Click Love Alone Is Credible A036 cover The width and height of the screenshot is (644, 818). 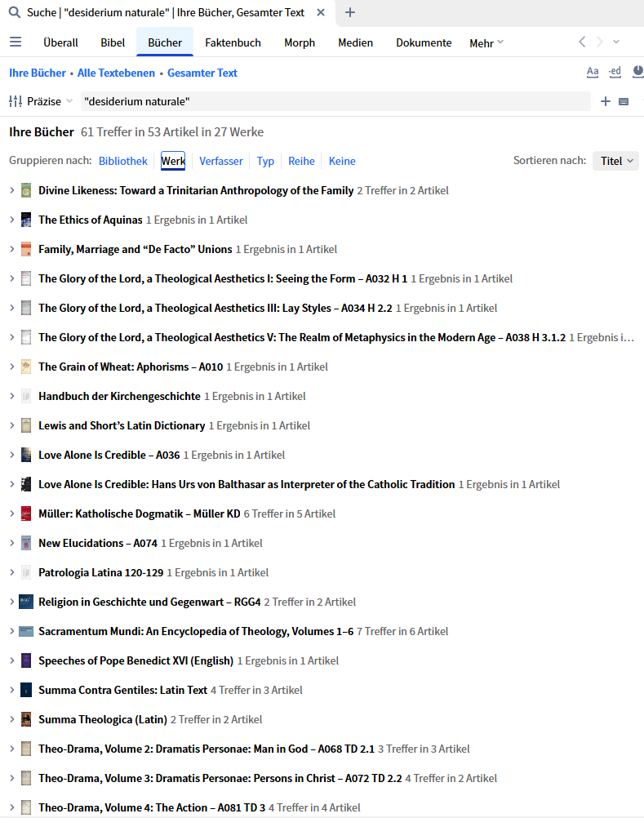coord(26,455)
